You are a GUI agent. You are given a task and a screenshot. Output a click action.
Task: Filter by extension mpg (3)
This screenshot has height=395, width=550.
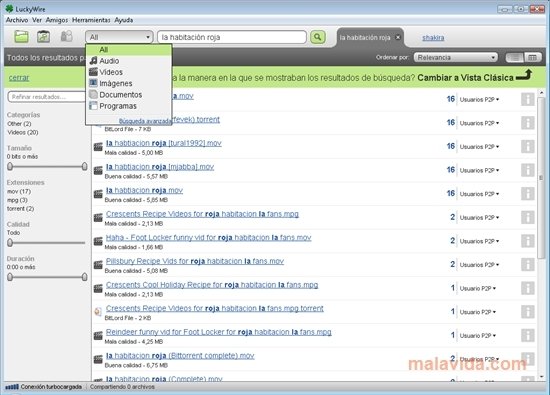[17, 200]
